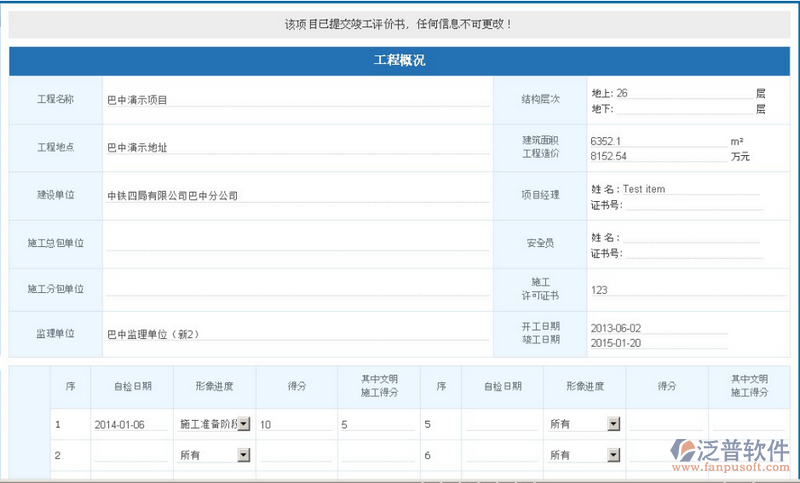Click the 地上 floors field showing 26
The width and height of the screenshot is (800, 483).
tap(685, 93)
